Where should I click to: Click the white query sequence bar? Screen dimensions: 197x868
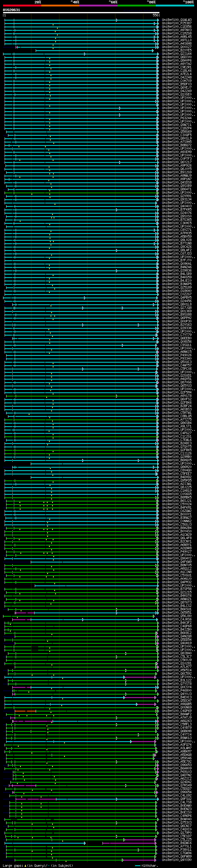click(81, 13)
